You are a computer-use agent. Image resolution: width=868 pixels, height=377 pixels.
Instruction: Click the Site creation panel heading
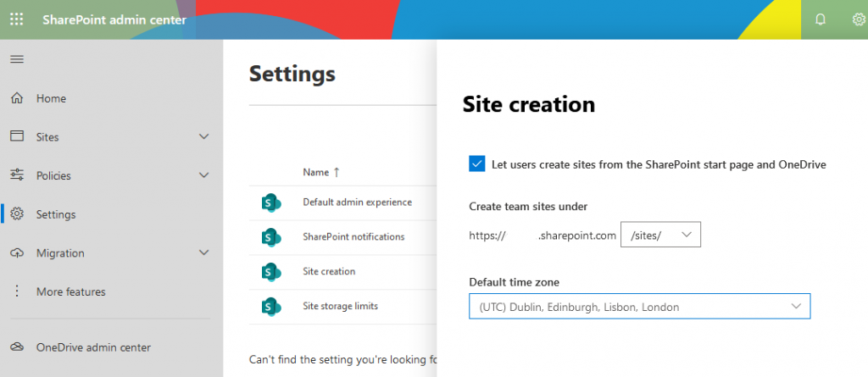[529, 104]
